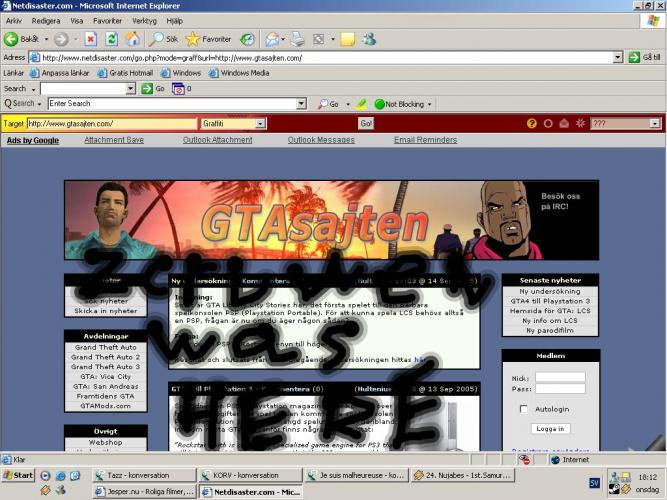Open the Sök search toolbar button
667x500 pixels.
(x=164, y=39)
